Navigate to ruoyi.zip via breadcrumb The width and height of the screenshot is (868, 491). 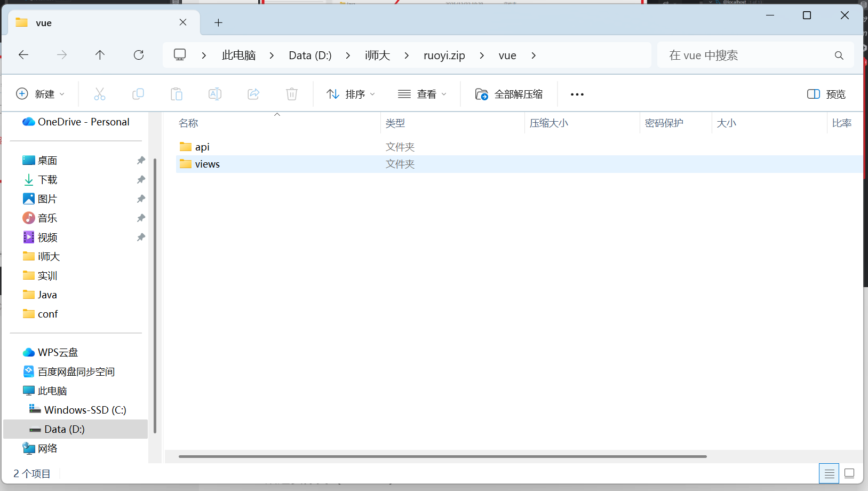[443, 55]
